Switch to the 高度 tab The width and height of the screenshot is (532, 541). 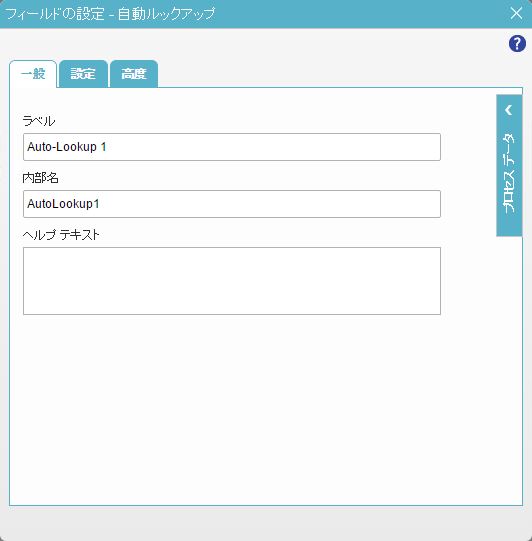point(134,74)
